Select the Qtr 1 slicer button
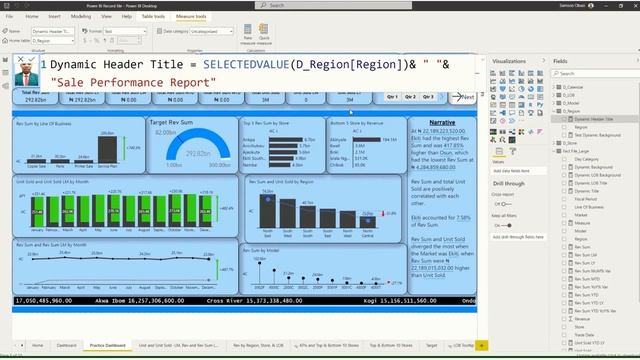This screenshot has height=360, width=640. 392,97
